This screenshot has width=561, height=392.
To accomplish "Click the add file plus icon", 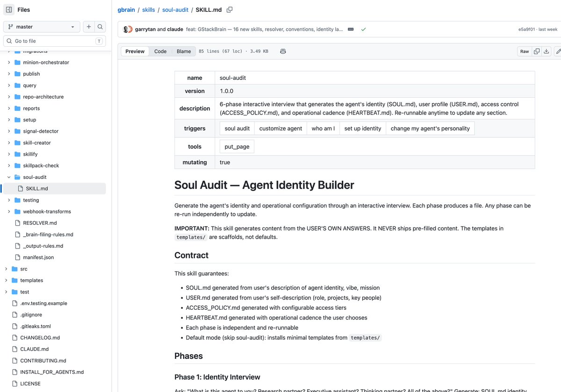I will (x=89, y=27).
